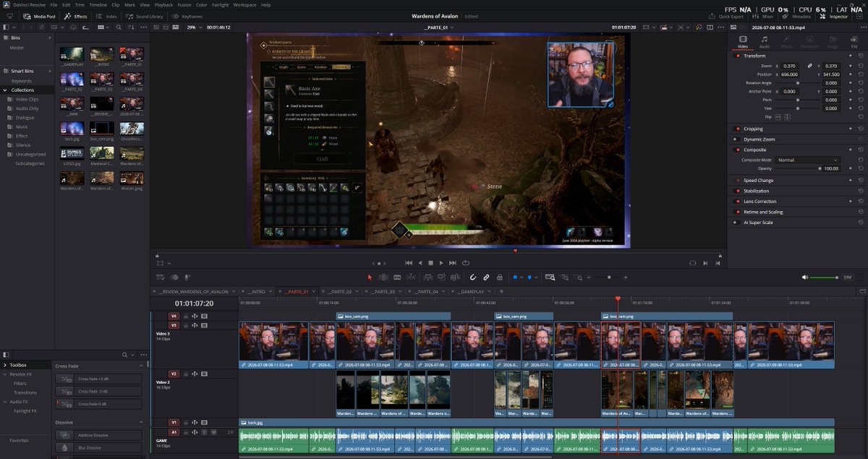Open the Keyframes panel button
Image resolution: width=868 pixels, height=459 pixels.
point(188,15)
